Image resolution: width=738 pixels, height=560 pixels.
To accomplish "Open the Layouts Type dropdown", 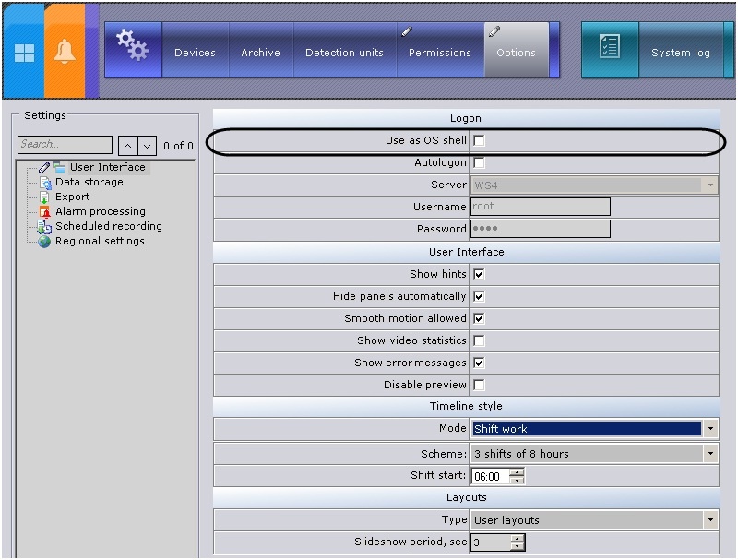I will (710, 520).
